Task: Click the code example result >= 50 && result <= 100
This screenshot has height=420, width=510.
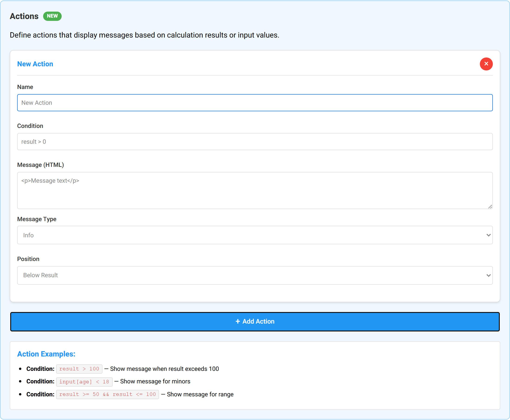Action: tap(107, 395)
